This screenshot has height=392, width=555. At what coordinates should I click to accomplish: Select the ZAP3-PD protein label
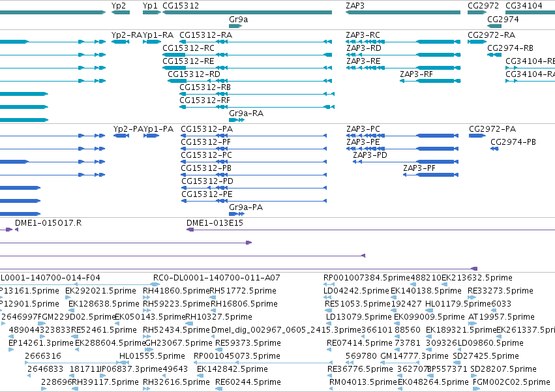370,155
